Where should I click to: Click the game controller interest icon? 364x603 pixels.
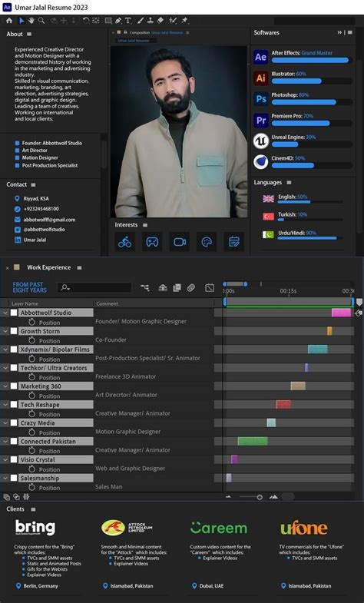coord(152,242)
